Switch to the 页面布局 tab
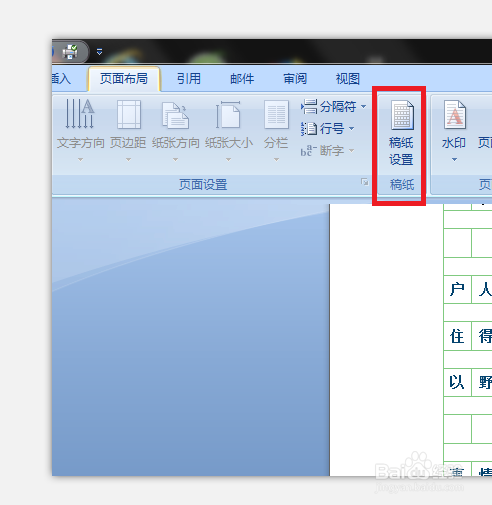Image resolution: width=492 pixels, height=505 pixels. pyautogui.click(x=124, y=79)
